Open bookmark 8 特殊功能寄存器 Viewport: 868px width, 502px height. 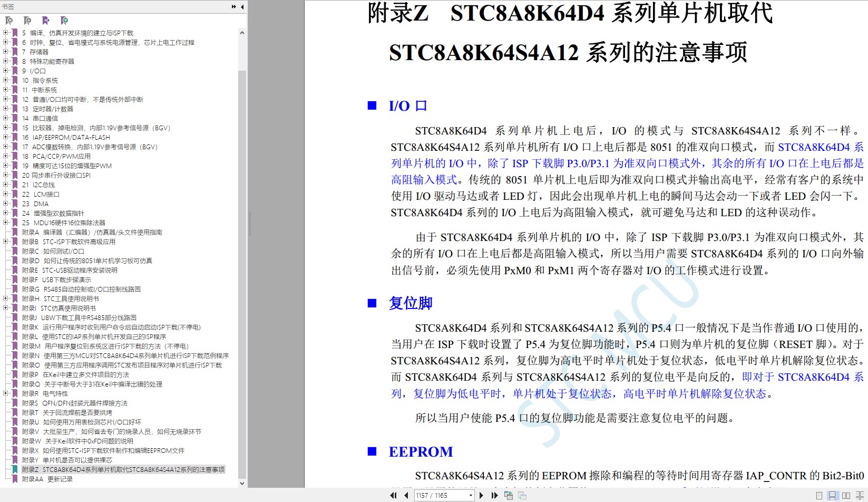tap(48, 61)
